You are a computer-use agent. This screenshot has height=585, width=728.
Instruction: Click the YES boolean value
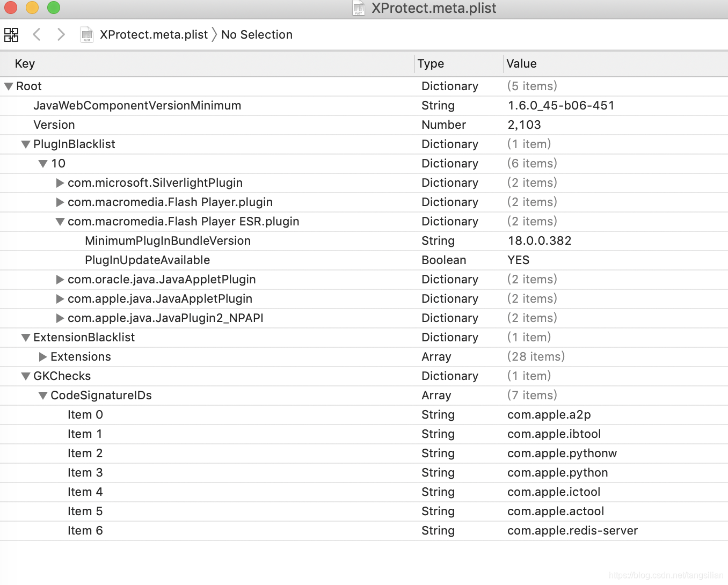(x=519, y=260)
